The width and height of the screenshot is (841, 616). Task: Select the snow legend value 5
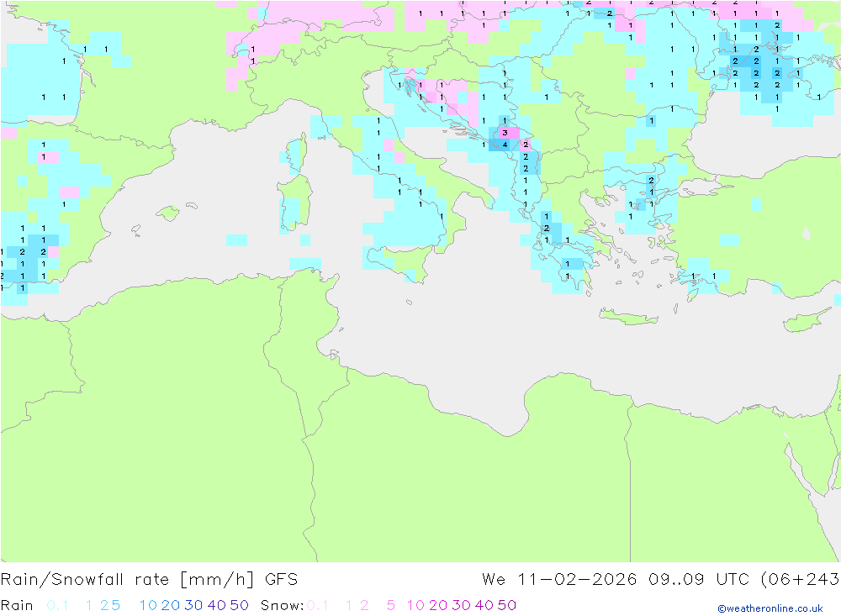[x=391, y=605]
